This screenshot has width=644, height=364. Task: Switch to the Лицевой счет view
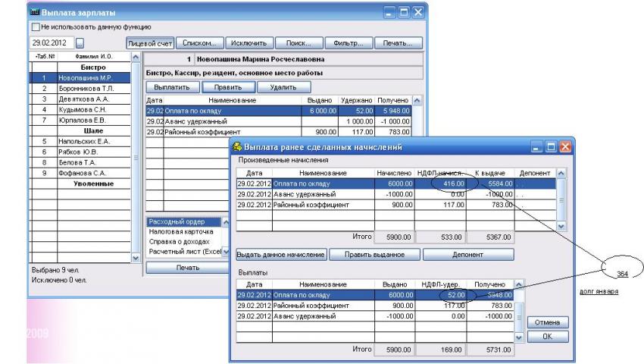tap(148, 43)
